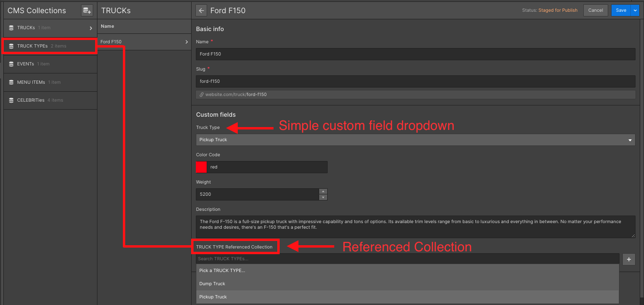This screenshot has height=305, width=644.
Task: Increase Weight with the up stepper
Action: click(323, 191)
